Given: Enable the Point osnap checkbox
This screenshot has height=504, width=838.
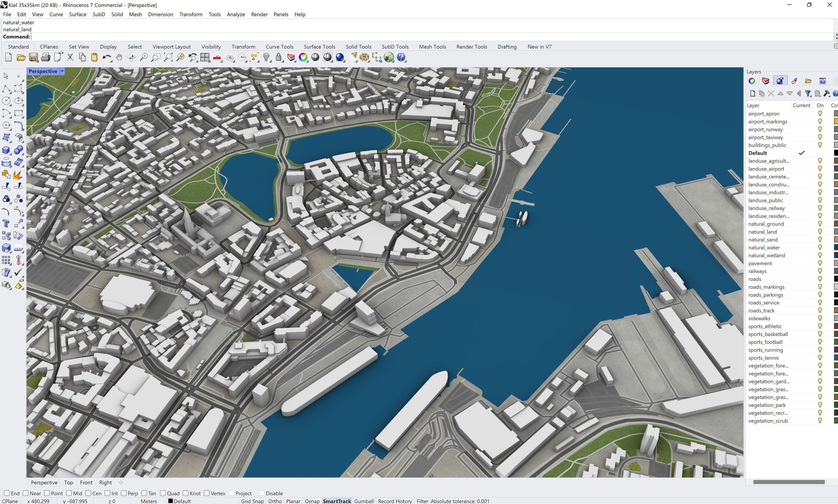Looking at the screenshot, I should (47, 493).
